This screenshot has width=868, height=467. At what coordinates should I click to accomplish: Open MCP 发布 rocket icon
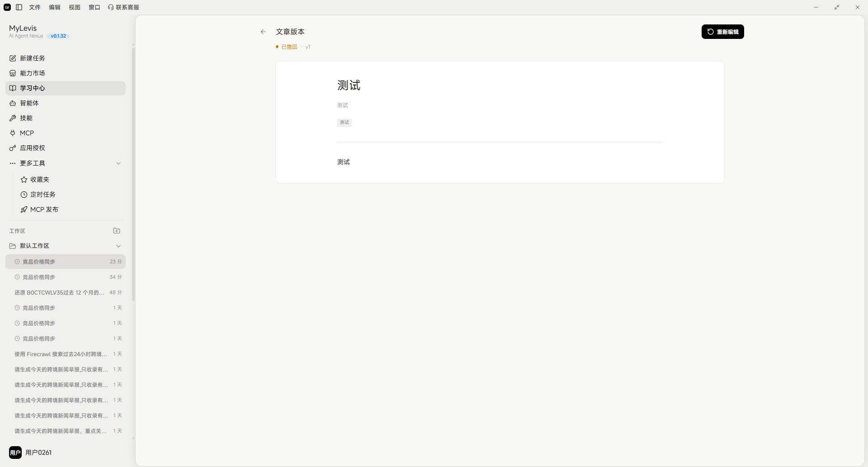point(24,210)
